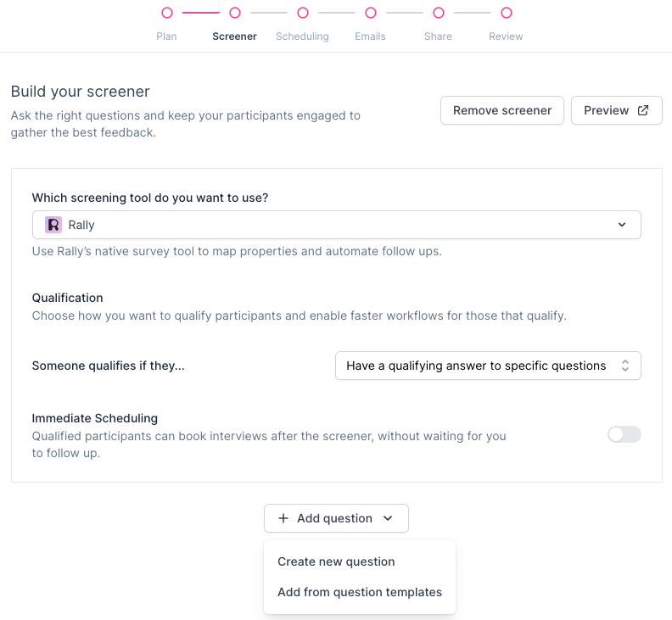
Task: Click the Emails step circle
Action: pos(371,13)
